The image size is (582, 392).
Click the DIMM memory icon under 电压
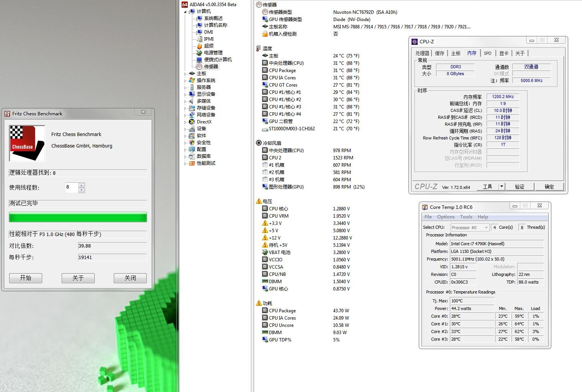click(x=265, y=281)
